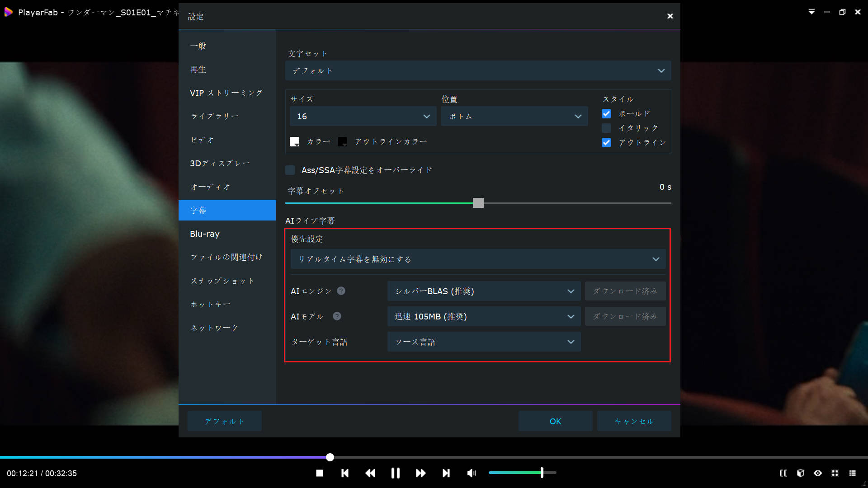Open the ホットキー settings tab
The image size is (868, 488).
point(210,305)
